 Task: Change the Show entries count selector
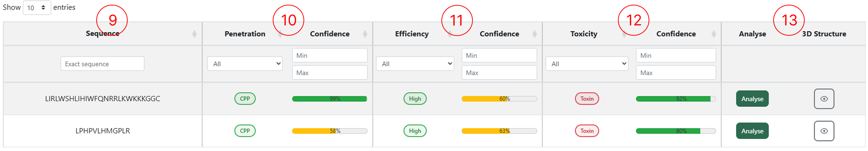pyautogui.click(x=37, y=7)
